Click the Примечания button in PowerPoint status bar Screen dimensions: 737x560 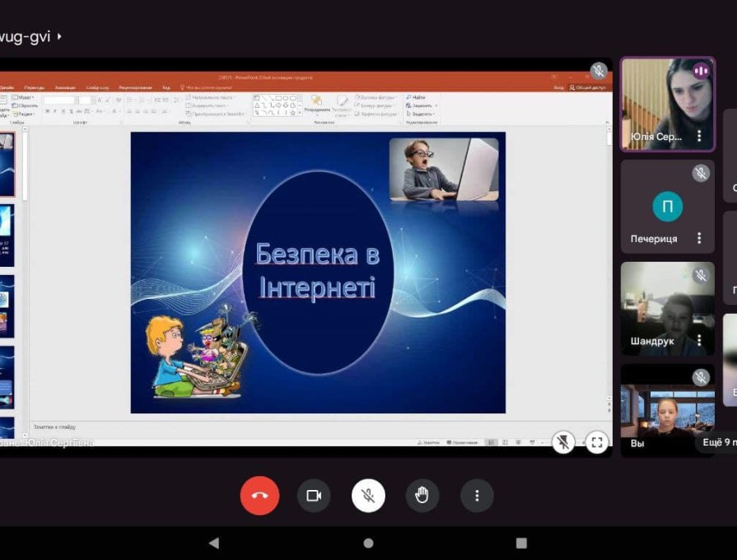[x=462, y=442]
